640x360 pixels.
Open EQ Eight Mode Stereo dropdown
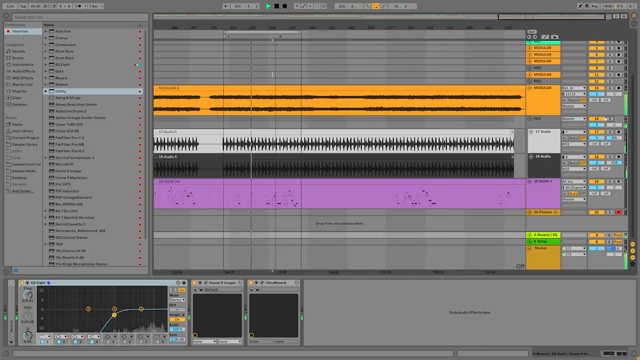click(177, 300)
